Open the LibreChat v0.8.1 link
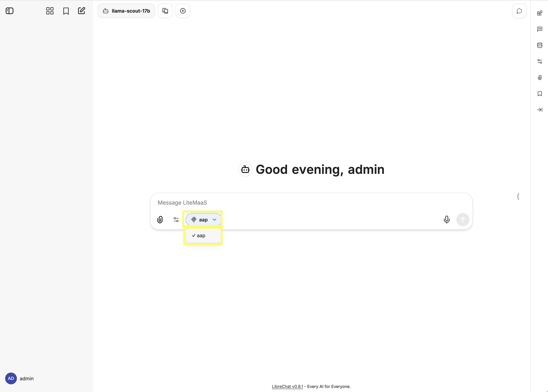The image size is (548, 392). click(287, 386)
